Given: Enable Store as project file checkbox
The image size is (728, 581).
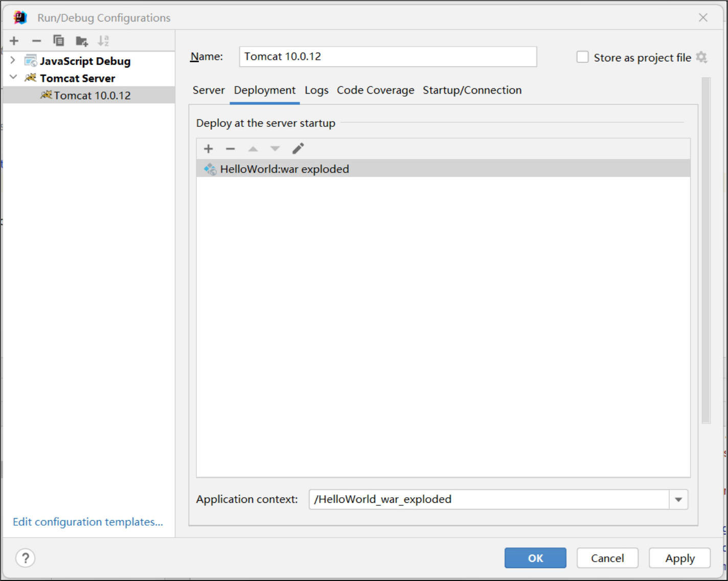Looking at the screenshot, I should pyautogui.click(x=582, y=57).
